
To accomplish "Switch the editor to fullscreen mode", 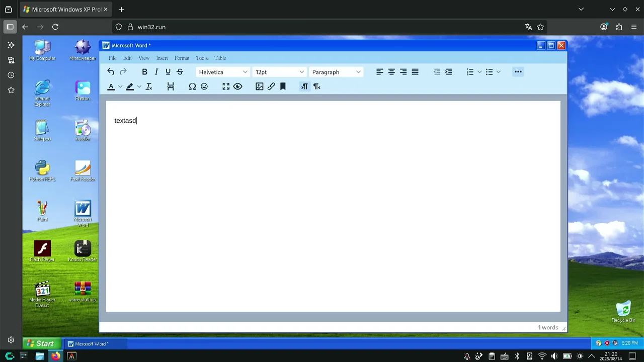I will [x=226, y=86].
